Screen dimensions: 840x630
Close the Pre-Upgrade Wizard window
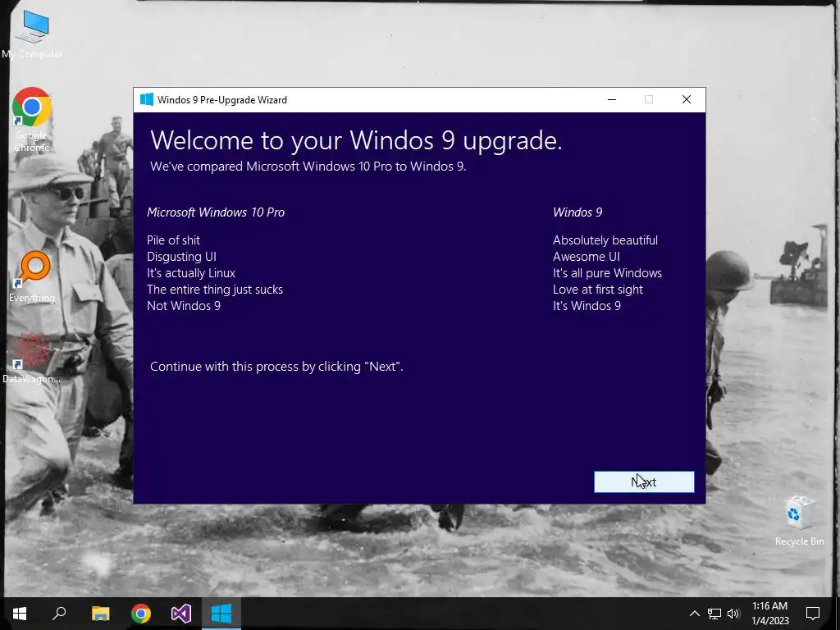687,99
